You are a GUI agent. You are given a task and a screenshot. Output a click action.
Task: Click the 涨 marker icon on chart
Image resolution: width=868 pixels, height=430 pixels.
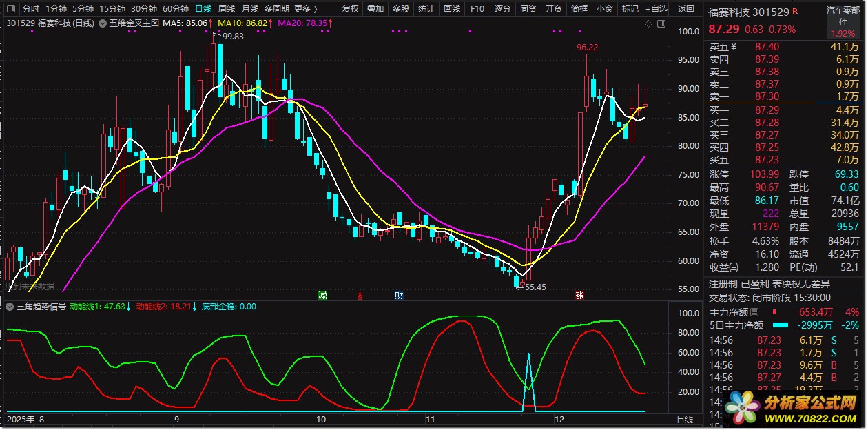[x=579, y=296]
